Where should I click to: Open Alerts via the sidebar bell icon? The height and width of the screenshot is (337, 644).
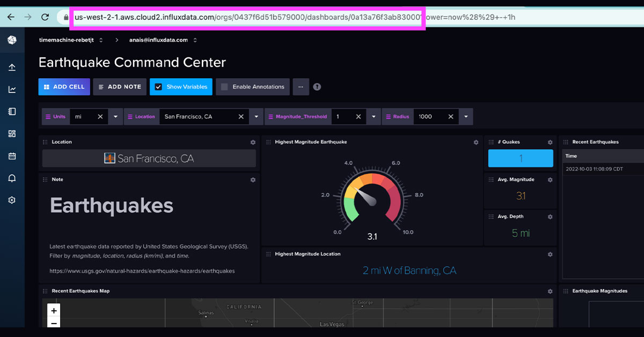(x=12, y=178)
